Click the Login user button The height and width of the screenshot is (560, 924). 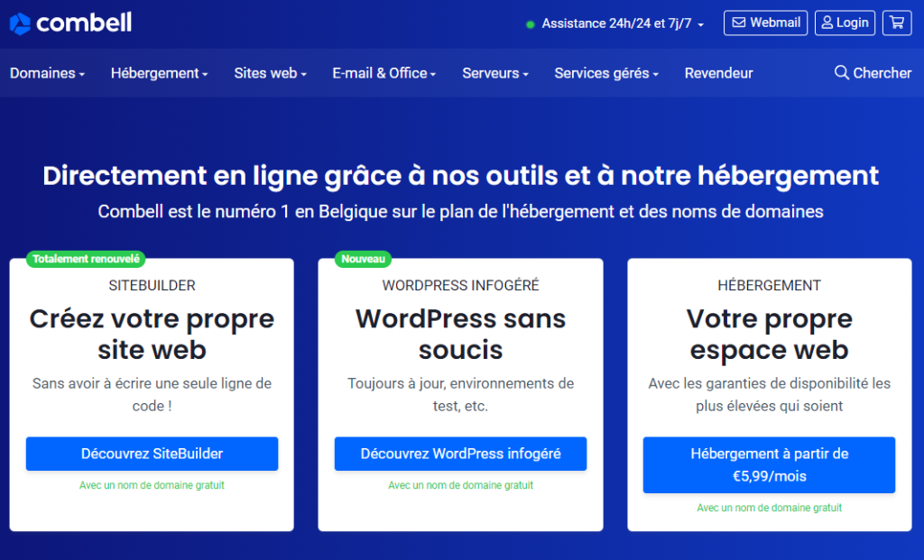[x=845, y=23]
